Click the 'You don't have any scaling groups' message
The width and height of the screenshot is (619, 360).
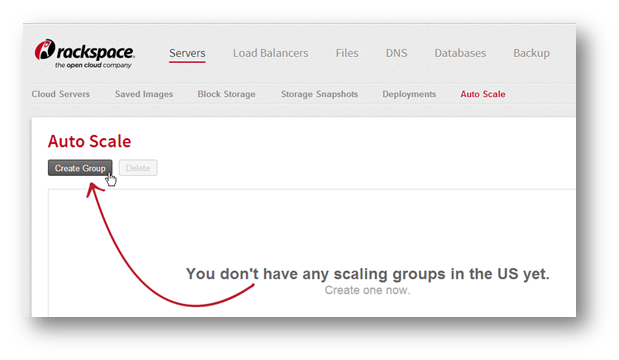368,274
